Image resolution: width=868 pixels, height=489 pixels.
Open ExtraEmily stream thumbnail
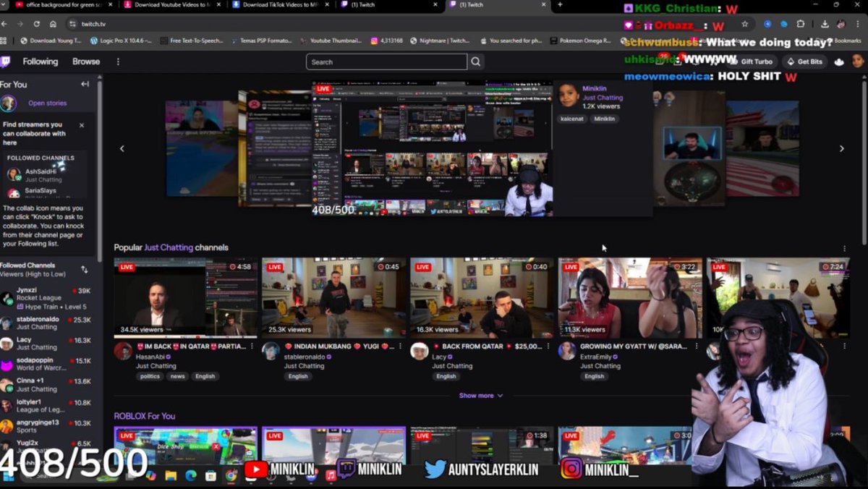click(x=630, y=297)
